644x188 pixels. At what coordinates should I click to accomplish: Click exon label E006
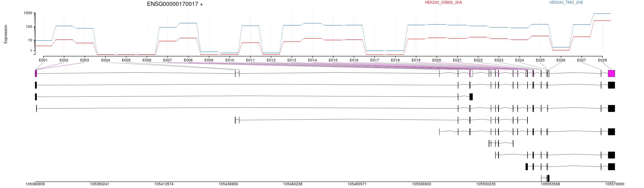[x=147, y=60]
